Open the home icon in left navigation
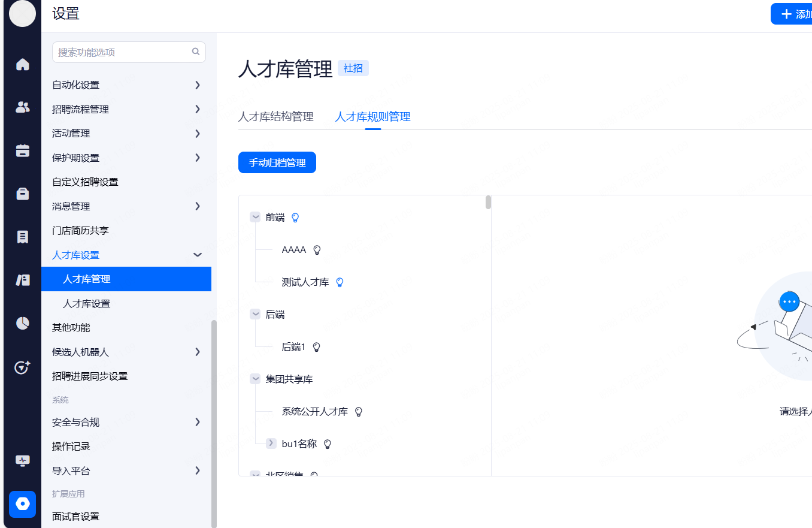Image resolution: width=812 pixels, height=528 pixels. coord(23,65)
